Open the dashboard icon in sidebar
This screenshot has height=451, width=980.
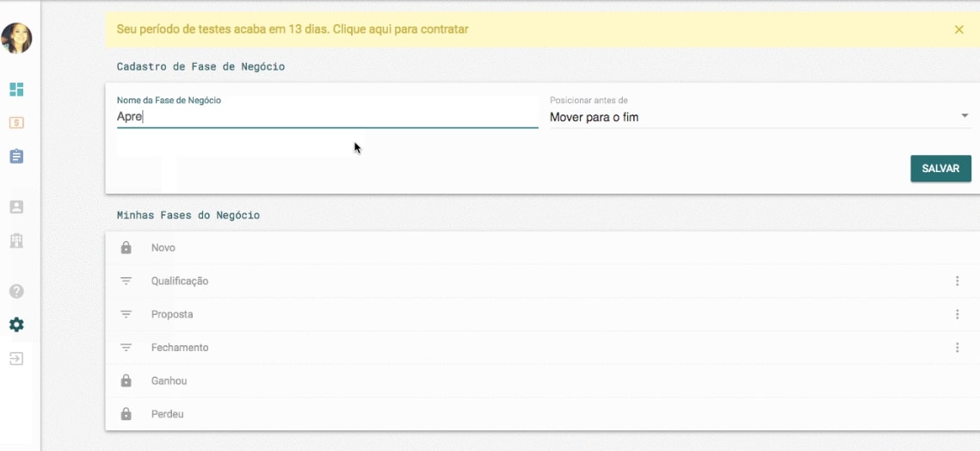point(16,90)
